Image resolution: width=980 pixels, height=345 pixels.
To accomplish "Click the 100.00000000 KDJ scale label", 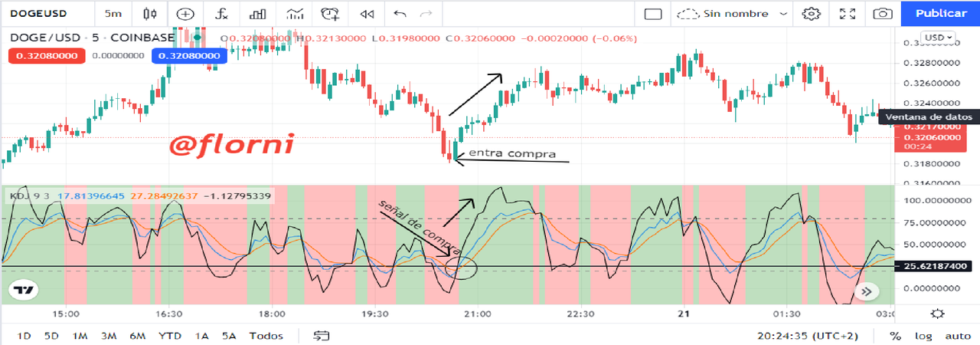I will pyautogui.click(x=933, y=201).
